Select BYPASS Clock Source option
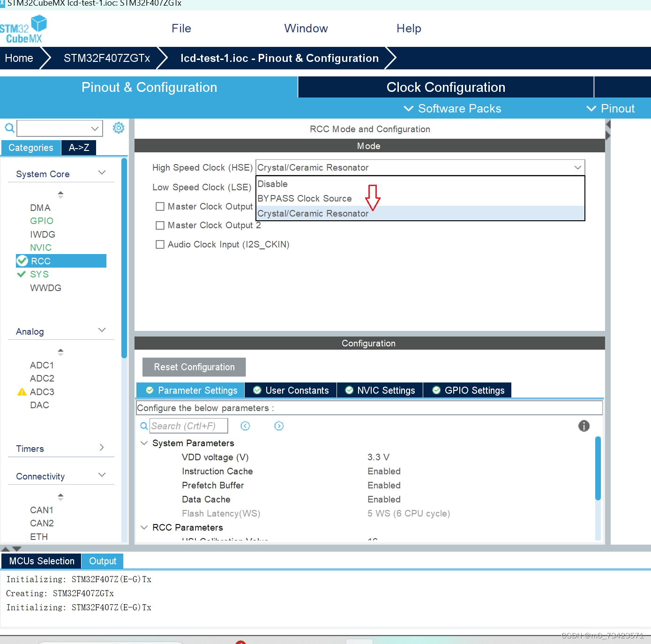 420,198
